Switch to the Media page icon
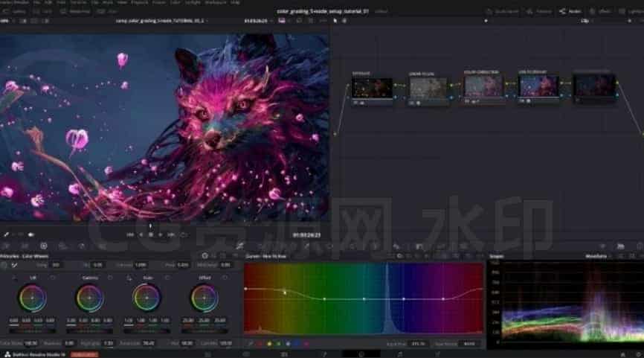The image size is (644, 358). [207, 354]
